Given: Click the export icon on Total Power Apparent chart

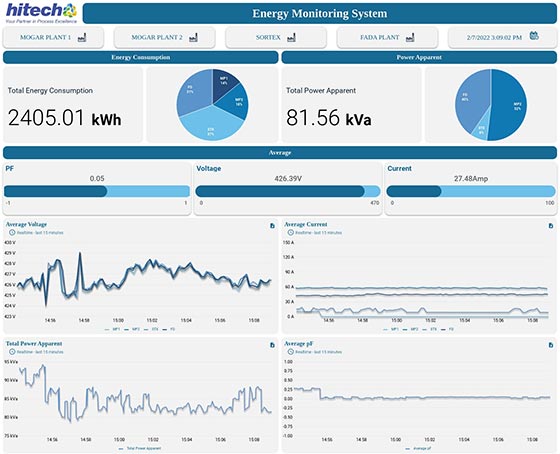Looking at the screenshot, I should click(x=272, y=345).
